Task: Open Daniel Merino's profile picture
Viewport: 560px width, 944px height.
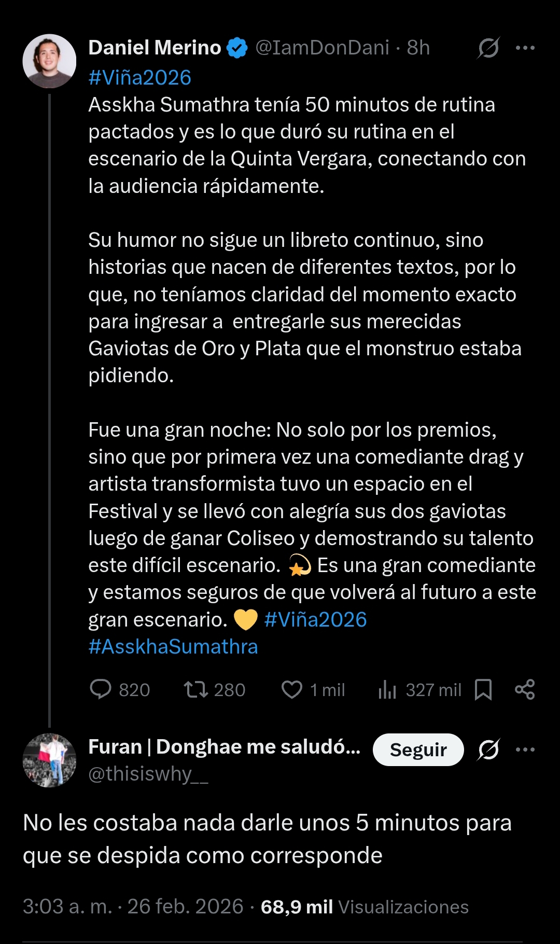Action: coord(49,61)
